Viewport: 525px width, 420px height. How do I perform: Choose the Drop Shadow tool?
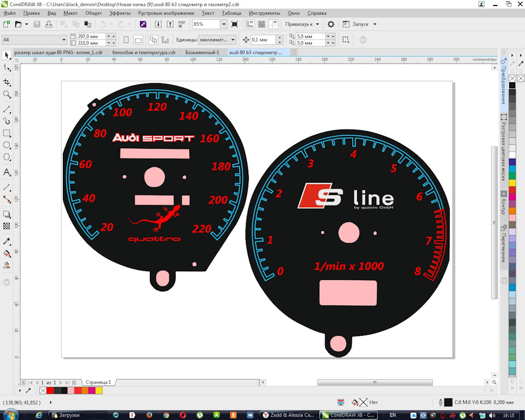pos(7,214)
